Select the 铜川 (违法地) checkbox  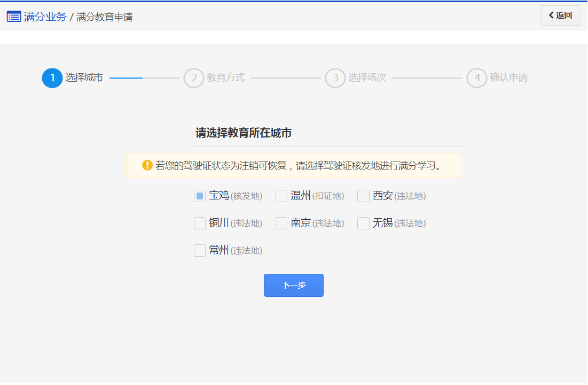(200, 224)
